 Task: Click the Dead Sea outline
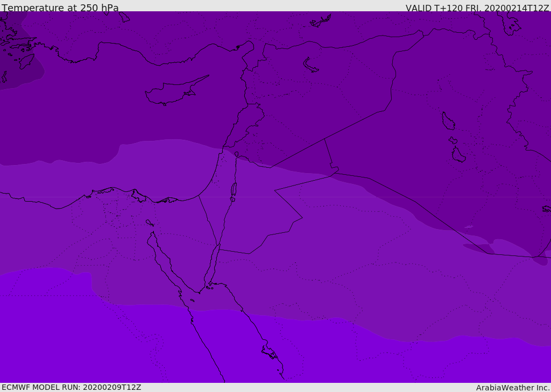click(x=234, y=190)
